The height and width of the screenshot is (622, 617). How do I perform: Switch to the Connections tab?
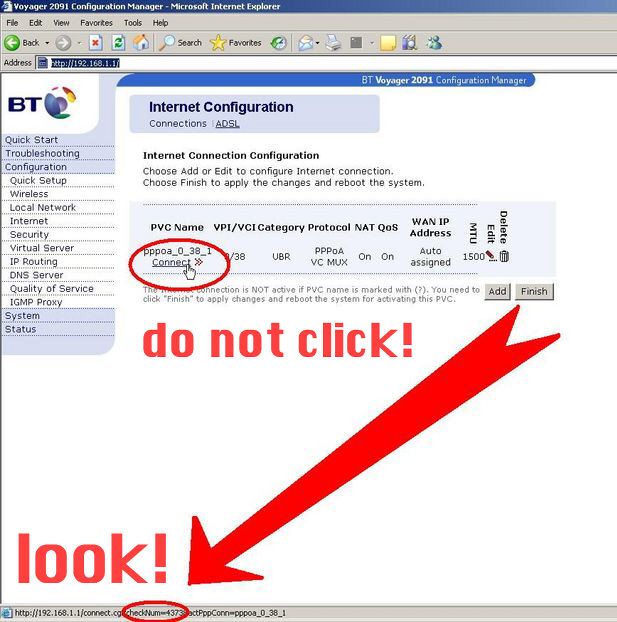tap(178, 124)
